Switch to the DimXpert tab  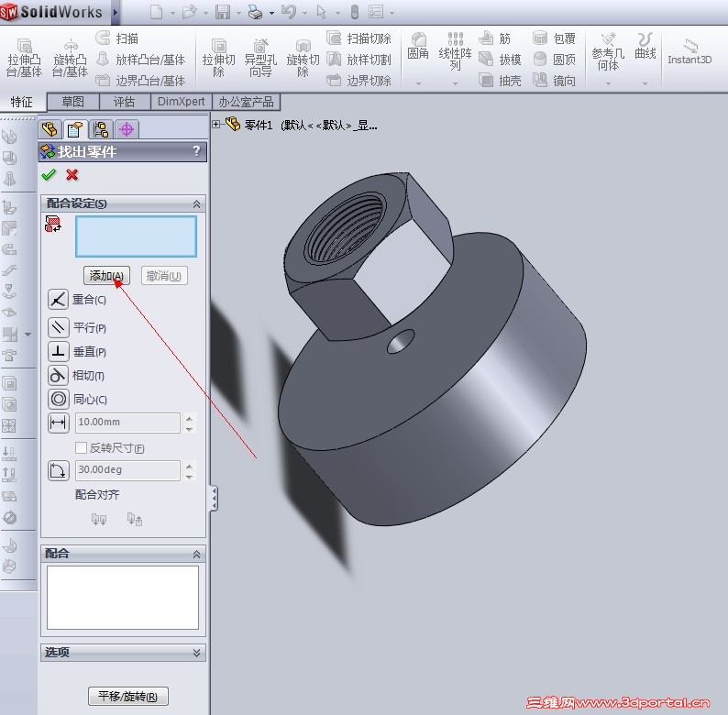181,102
